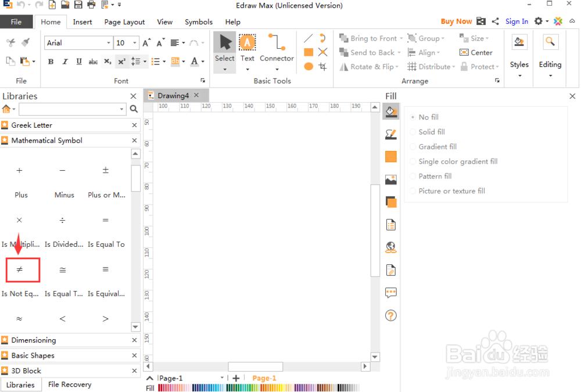The image size is (581, 392).
Task: Switch to File Recovery tab
Action: pyautogui.click(x=70, y=384)
